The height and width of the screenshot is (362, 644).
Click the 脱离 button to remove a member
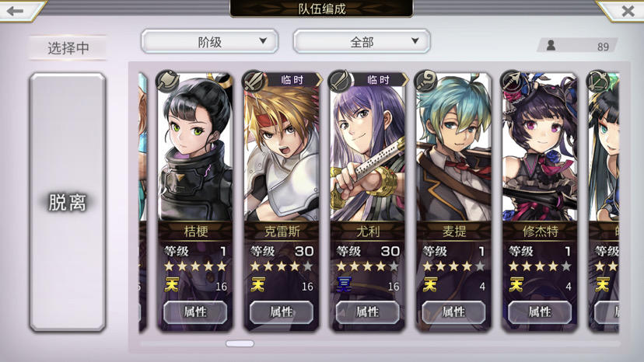tap(68, 202)
